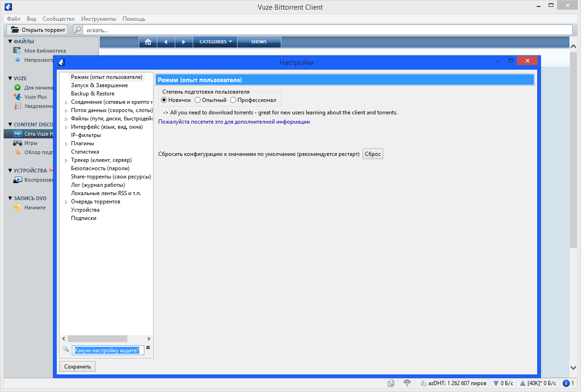Collapse the VUZE sidebar section
The image size is (581, 392).
click(x=10, y=78)
